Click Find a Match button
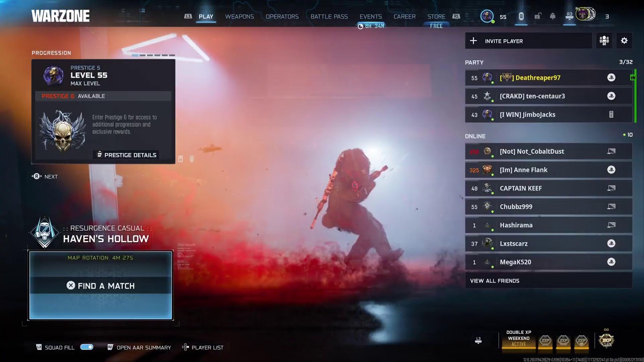The image size is (644, 362). (x=101, y=286)
